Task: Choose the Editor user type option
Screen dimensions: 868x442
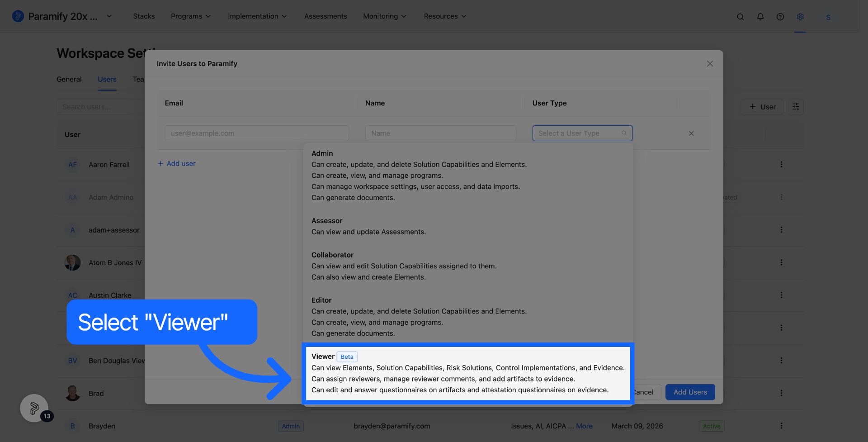Action: (x=468, y=317)
